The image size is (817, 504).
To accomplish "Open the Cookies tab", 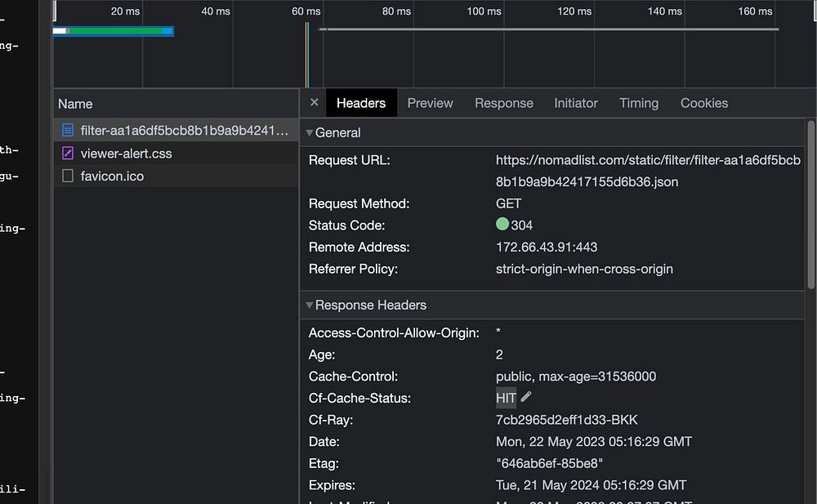I will coord(703,103).
